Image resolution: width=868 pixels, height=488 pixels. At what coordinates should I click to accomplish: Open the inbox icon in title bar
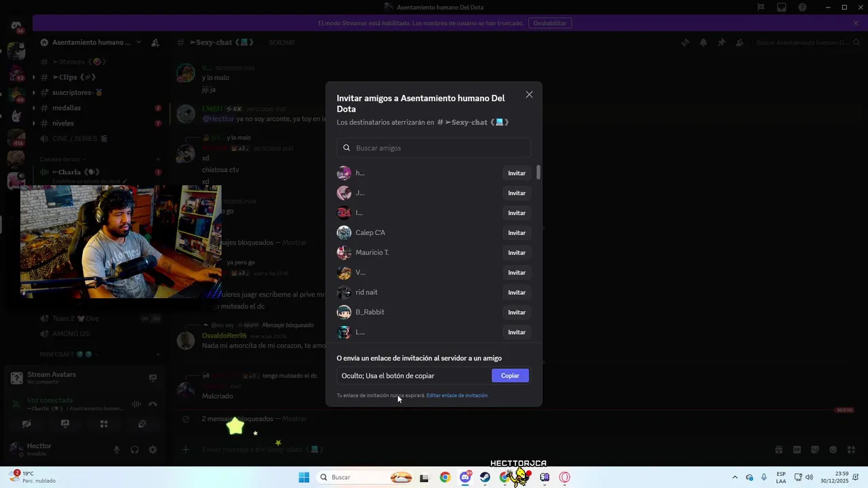click(782, 7)
